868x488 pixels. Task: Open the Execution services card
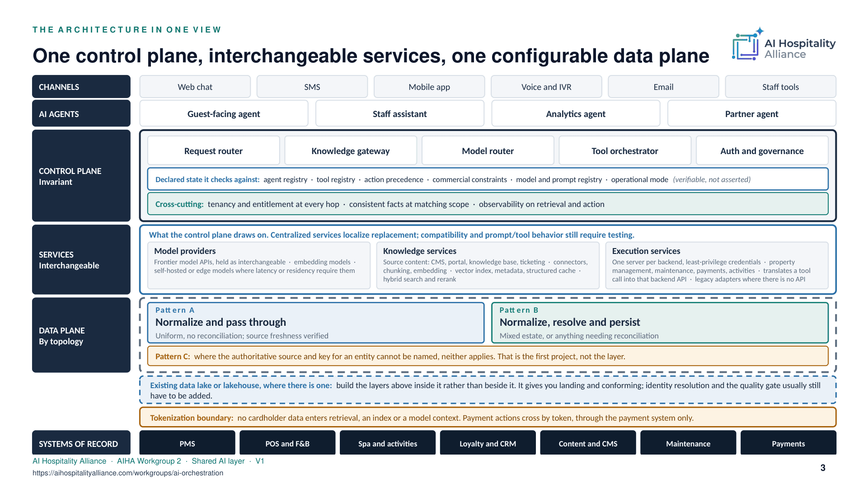(717, 265)
